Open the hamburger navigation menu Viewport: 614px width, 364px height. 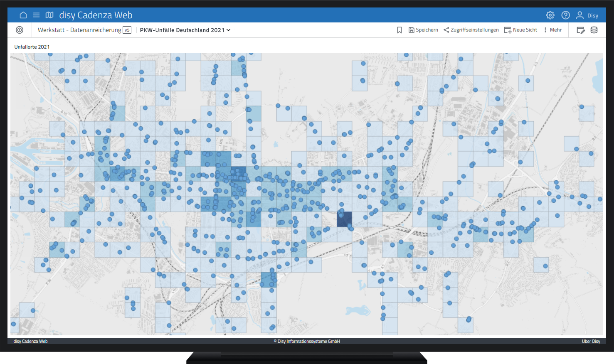(36, 15)
